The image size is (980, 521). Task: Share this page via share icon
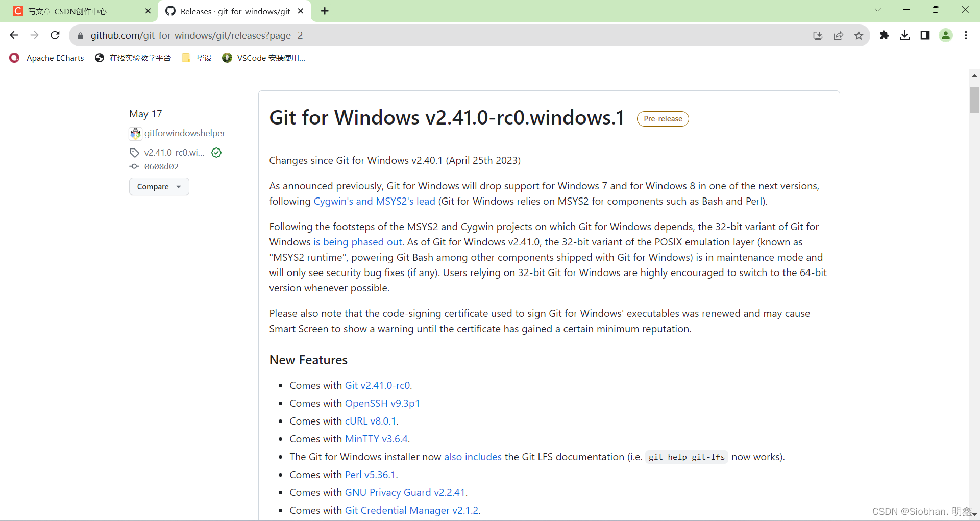(838, 36)
